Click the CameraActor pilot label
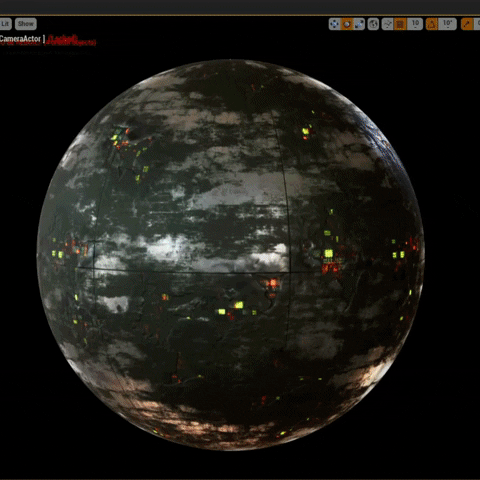 20,39
